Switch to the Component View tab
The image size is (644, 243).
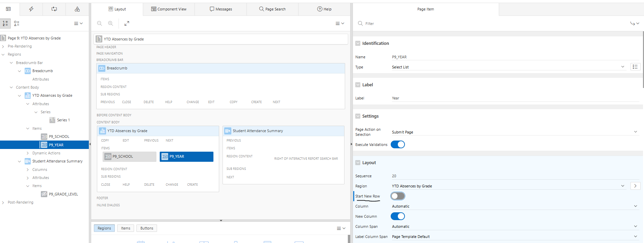pyautogui.click(x=169, y=9)
